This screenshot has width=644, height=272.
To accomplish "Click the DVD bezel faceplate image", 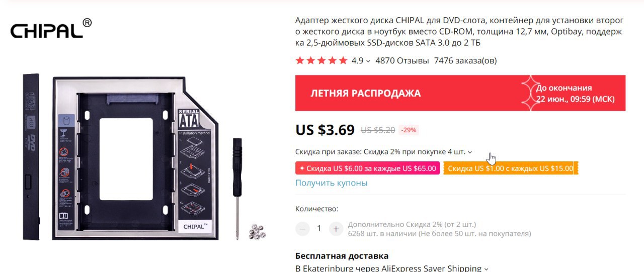I will coord(31,157).
